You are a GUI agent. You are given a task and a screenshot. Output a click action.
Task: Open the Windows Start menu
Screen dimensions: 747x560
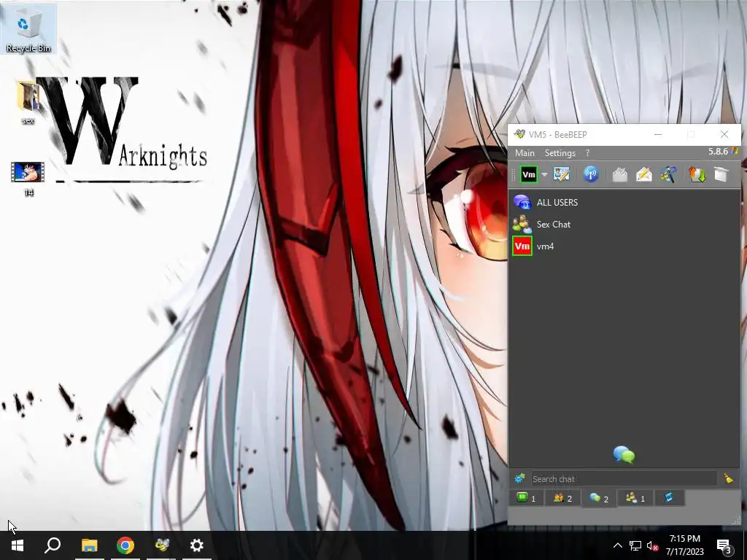18,545
